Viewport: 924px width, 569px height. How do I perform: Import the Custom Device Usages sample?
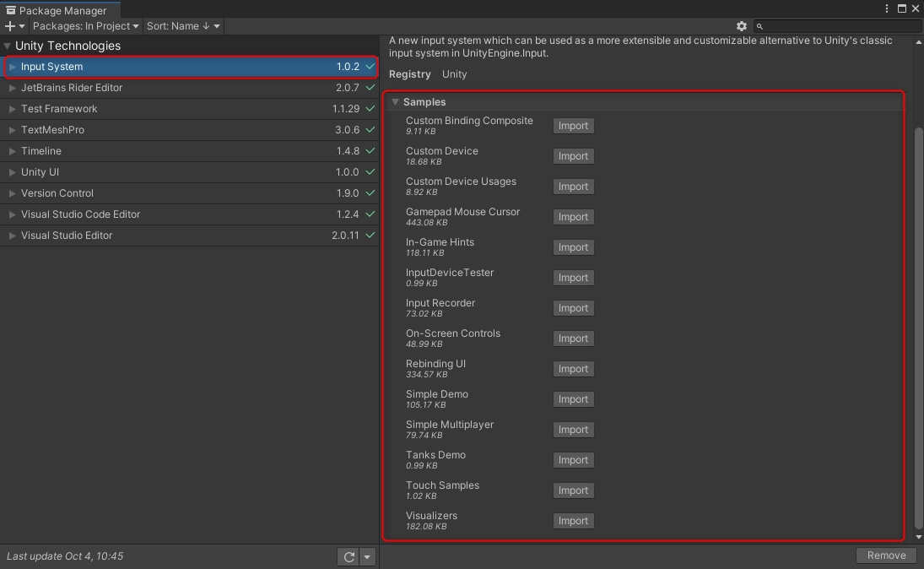[573, 187]
